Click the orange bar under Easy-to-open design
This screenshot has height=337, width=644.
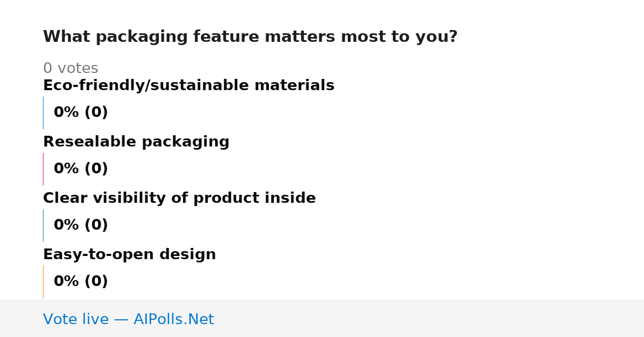point(43,282)
